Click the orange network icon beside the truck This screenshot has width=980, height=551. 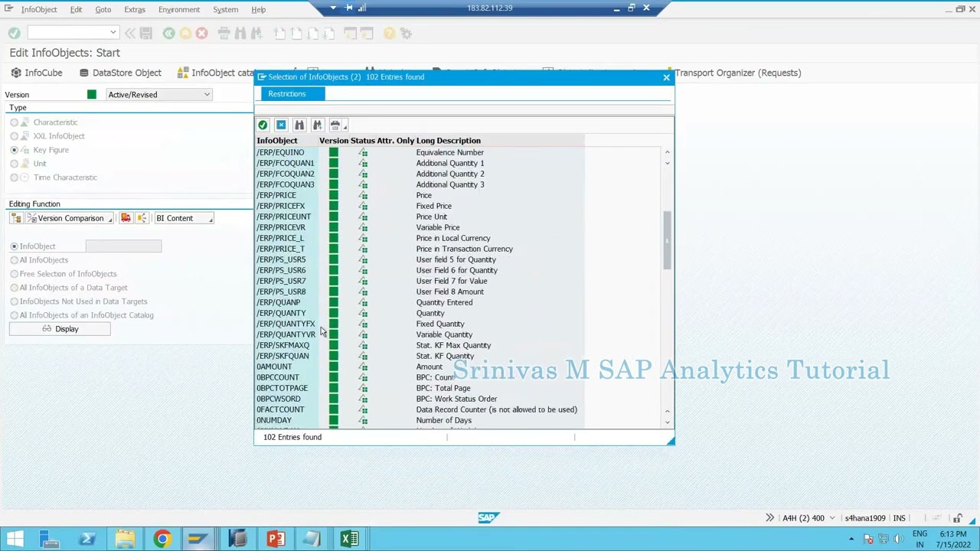[x=142, y=218]
